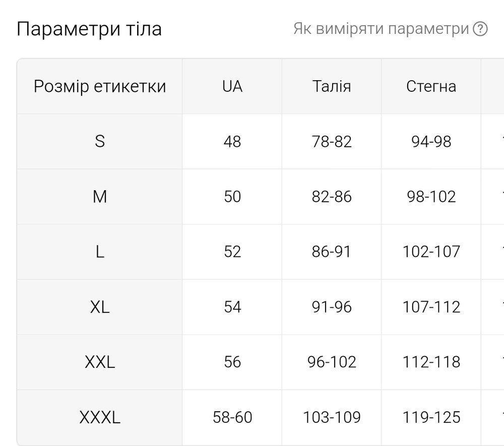Choose the L size label cell
This screenshot has width=504, height=446.
100,251
